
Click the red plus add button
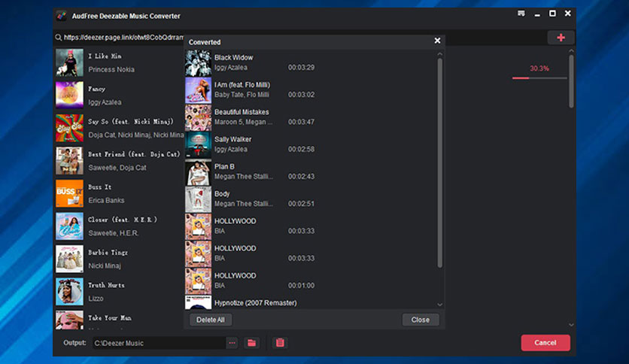click(561, 38)
